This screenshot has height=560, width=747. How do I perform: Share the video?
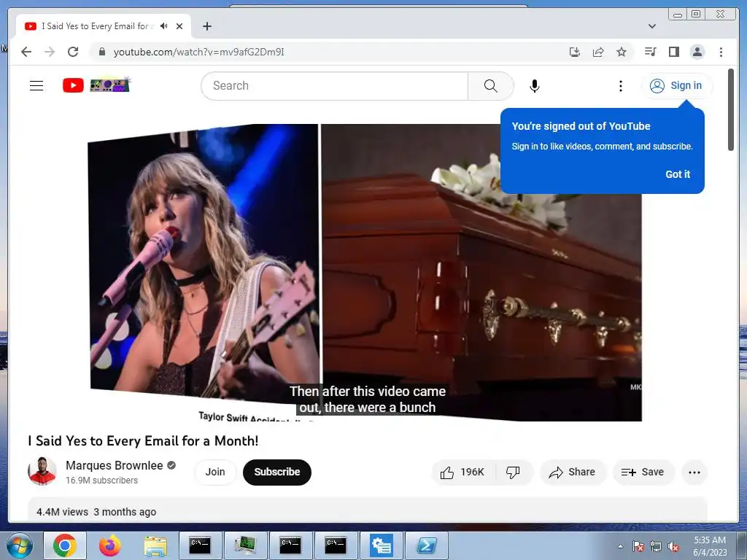(x=572, y=472)
